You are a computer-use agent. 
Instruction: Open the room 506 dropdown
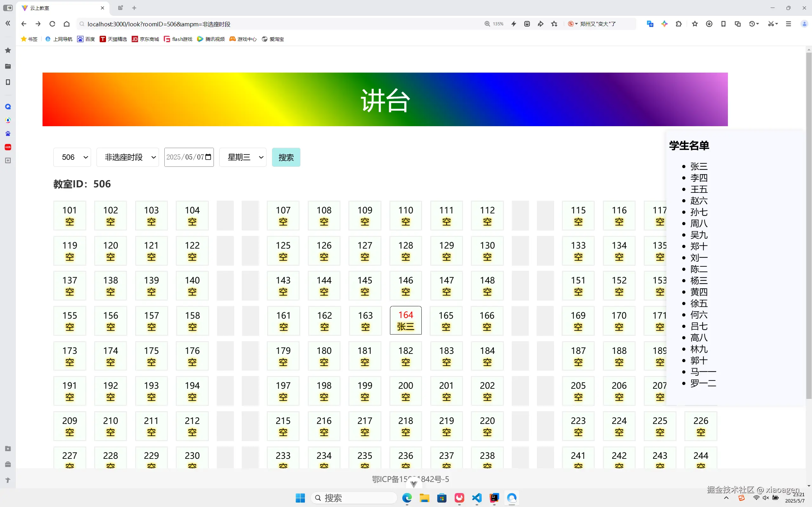72,157
